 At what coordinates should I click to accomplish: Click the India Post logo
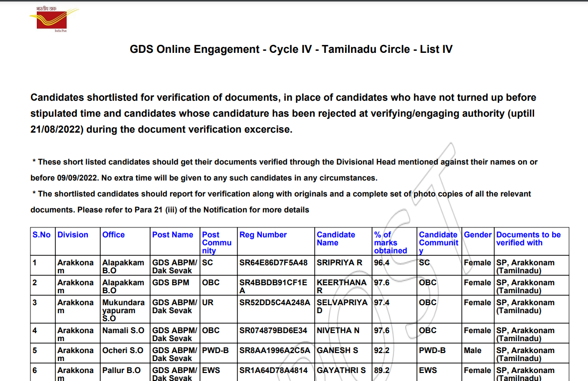(54, 19)
